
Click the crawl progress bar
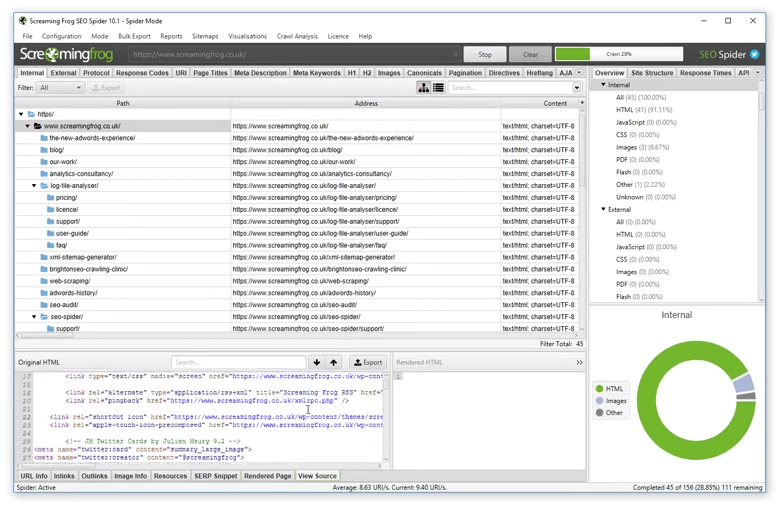point(618,54)
